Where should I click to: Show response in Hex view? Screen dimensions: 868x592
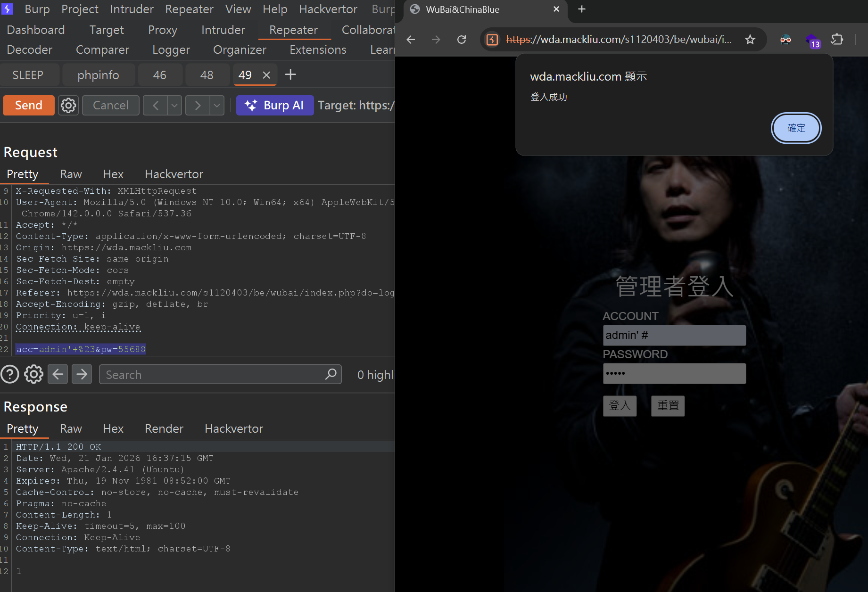click(x=113, y=428)
